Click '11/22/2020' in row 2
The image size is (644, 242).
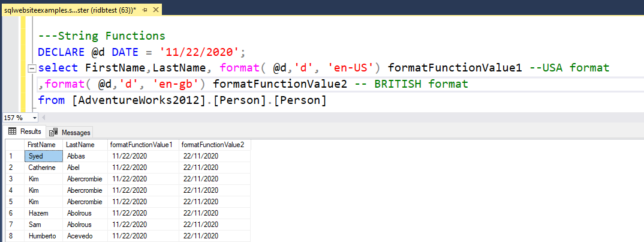click(143, 168)
